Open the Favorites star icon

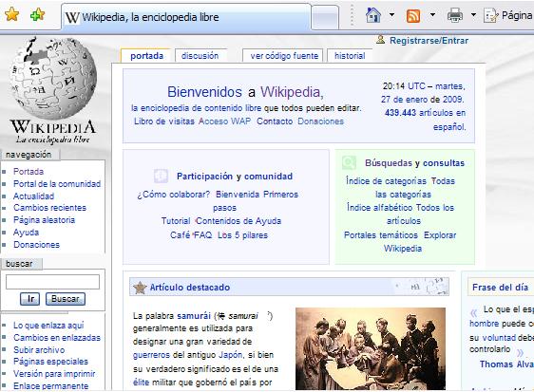coord(12,15)
